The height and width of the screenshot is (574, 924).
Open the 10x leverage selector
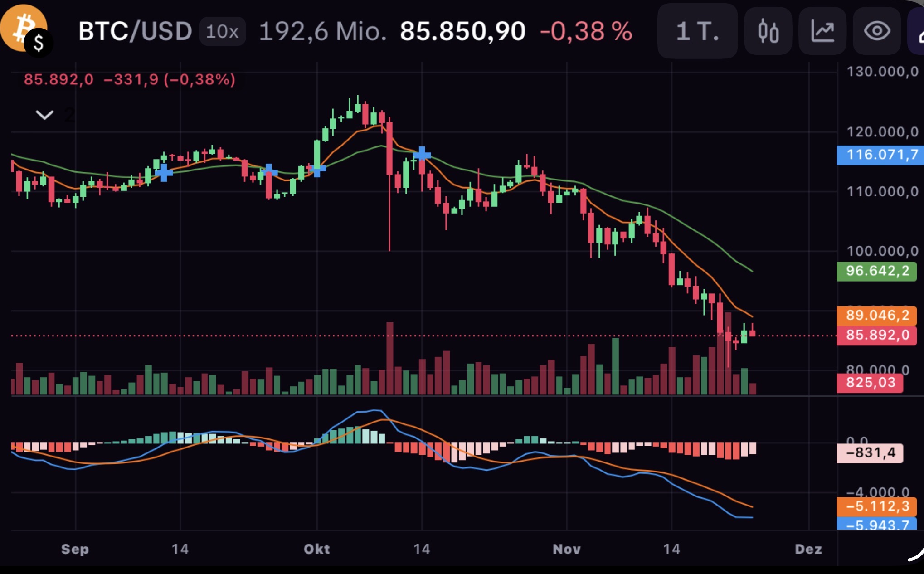coord(222,31)
